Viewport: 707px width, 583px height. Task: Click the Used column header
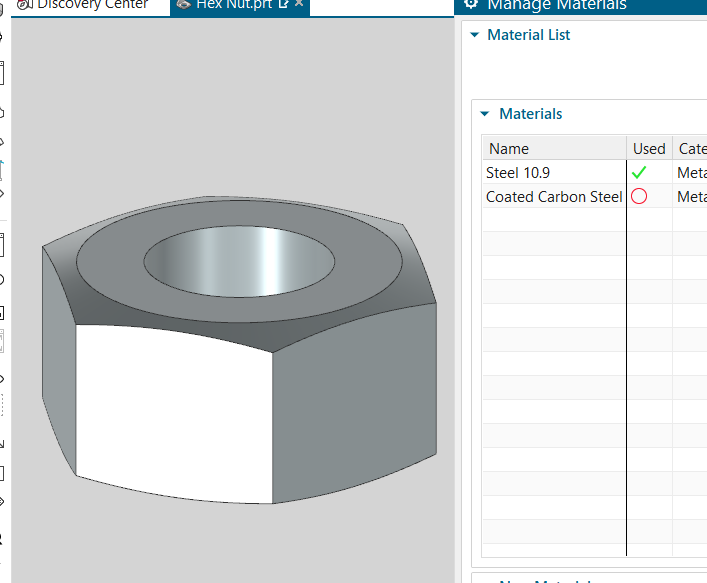click(x=649, y=148)
